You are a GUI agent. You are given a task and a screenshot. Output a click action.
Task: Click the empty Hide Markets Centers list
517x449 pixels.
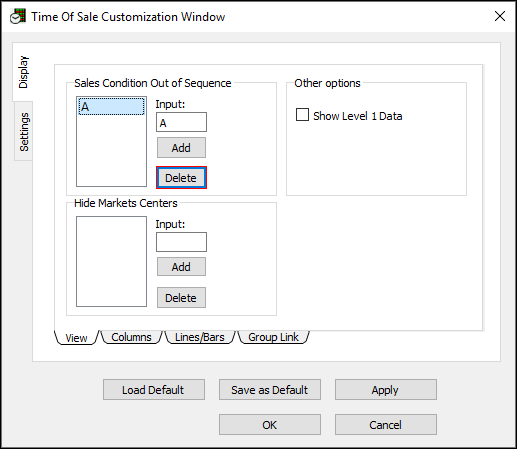(x=111, y=261)
